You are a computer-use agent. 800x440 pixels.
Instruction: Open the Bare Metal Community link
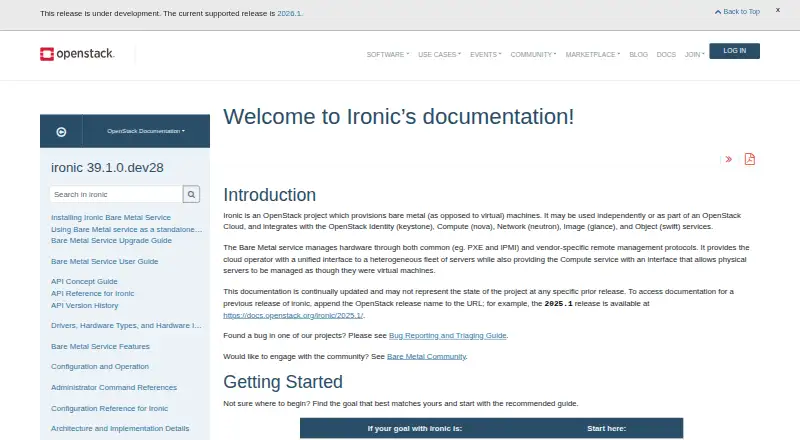[x=427, y=356]
